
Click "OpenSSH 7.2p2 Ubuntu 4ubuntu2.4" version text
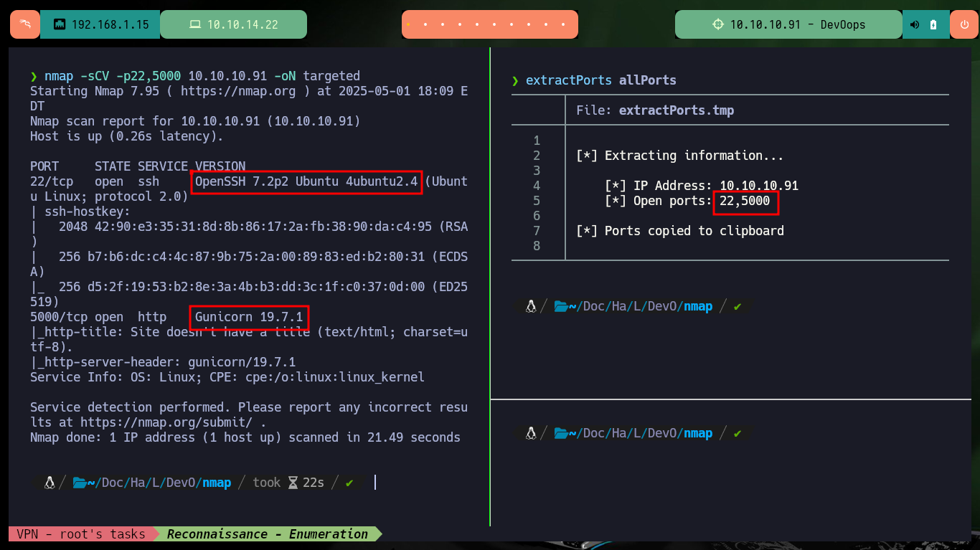[306, 181]
